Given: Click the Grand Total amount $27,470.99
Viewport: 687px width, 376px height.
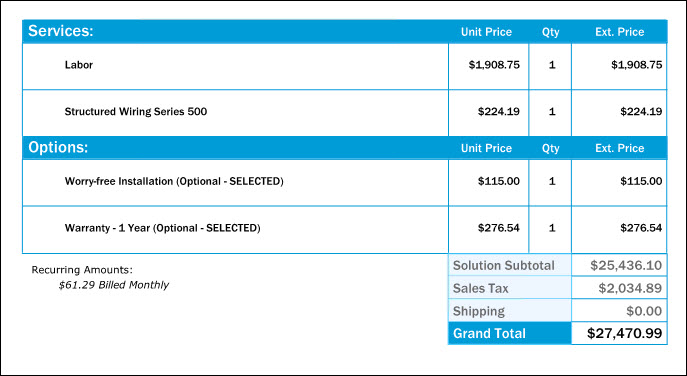Looking at the screenshot, I should click(624, 333).
